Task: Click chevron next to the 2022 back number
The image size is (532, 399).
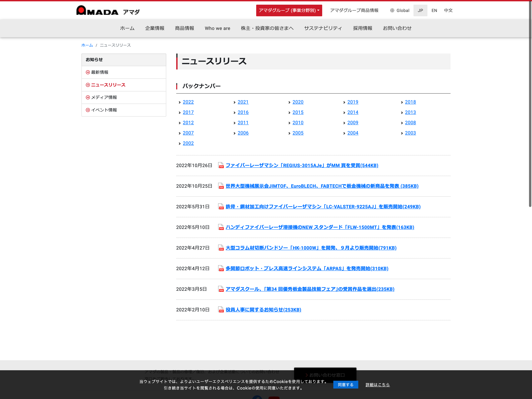Action: 180,102
